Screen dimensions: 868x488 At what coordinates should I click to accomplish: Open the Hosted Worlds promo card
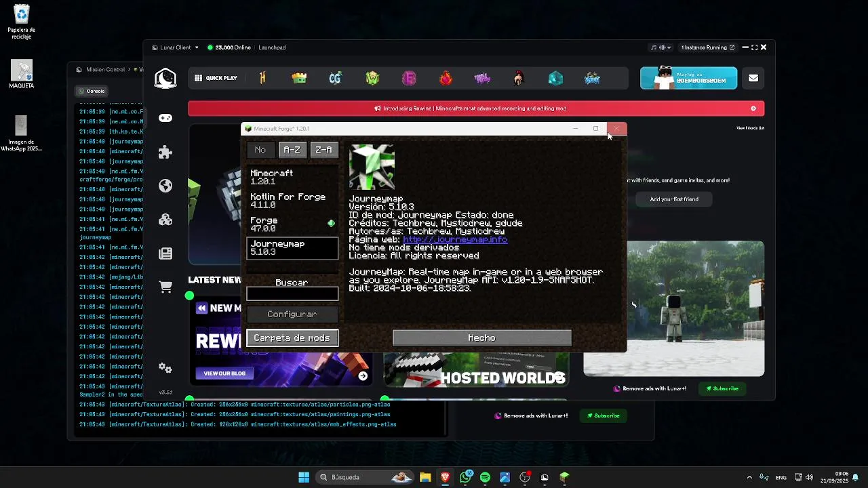[476, 369]
